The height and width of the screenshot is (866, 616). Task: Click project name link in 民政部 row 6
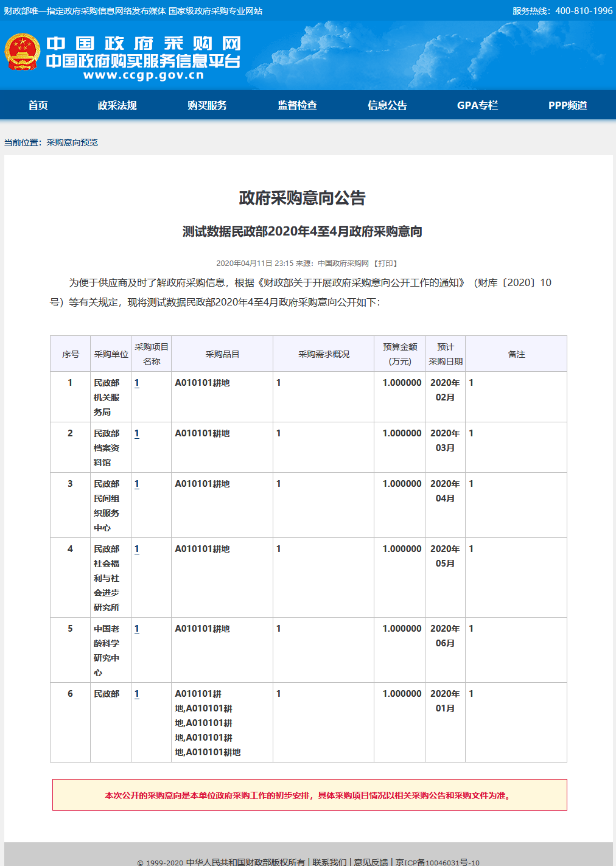tap(138, 693)
